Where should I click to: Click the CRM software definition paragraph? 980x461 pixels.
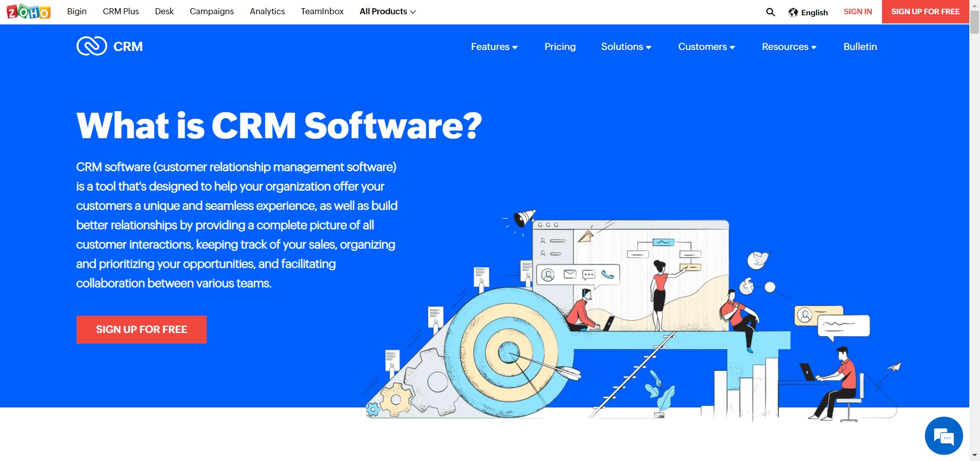(x=237, y=225)
